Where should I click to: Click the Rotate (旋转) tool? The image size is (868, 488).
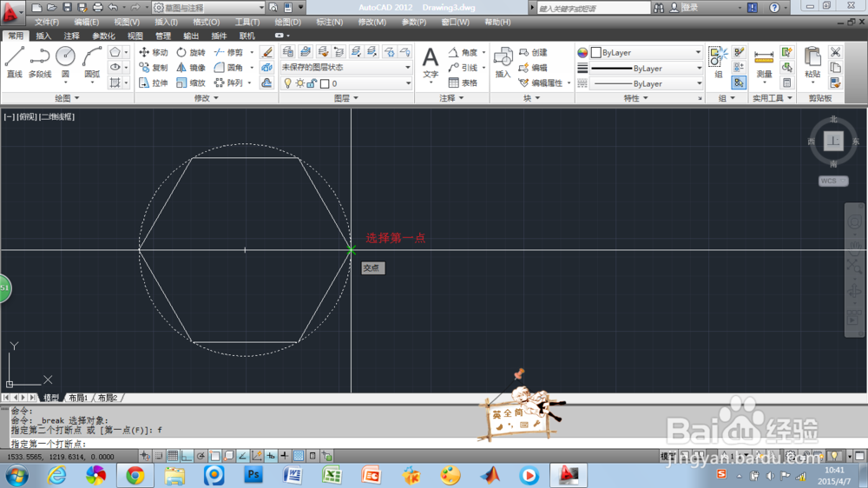191,52
